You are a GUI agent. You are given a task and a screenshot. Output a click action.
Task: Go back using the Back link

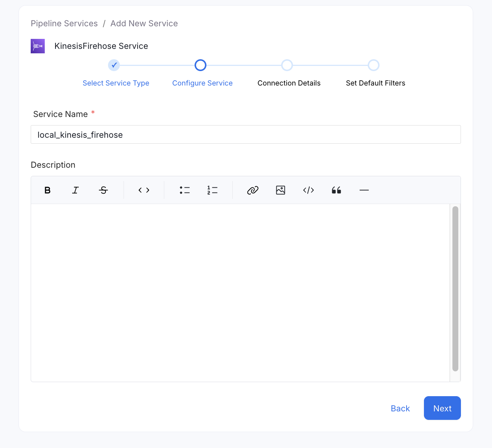point(400,408)
